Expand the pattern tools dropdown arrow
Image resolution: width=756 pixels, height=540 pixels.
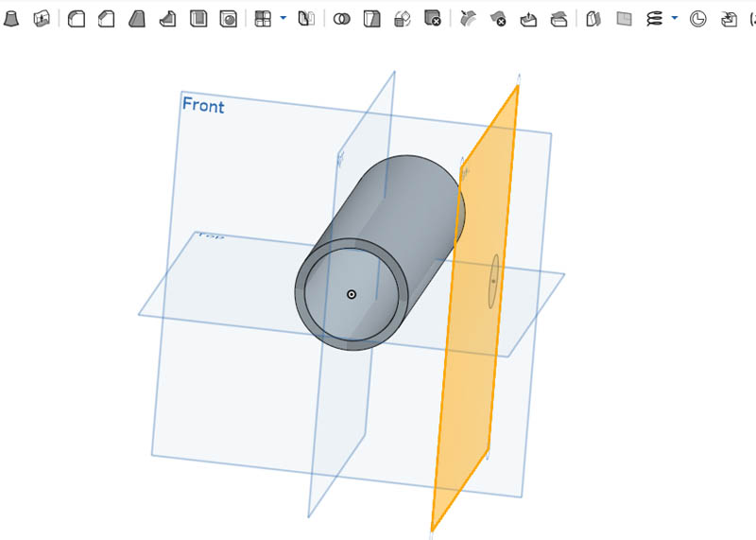283,18
